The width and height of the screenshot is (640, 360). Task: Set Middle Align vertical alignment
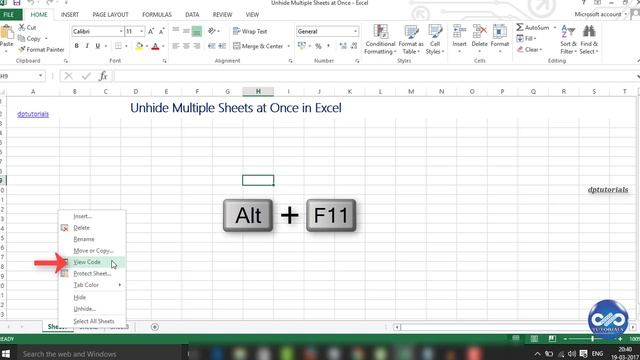point(186,31)
